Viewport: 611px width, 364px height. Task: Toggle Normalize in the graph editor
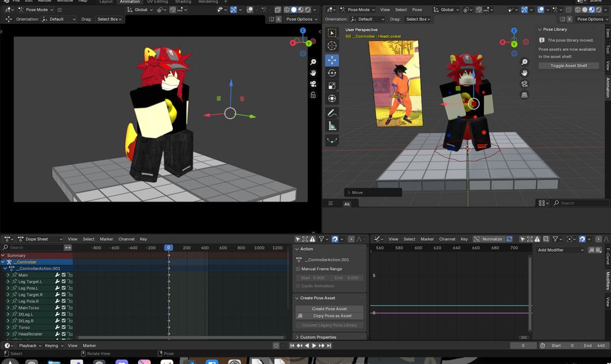tap(488, 239)
